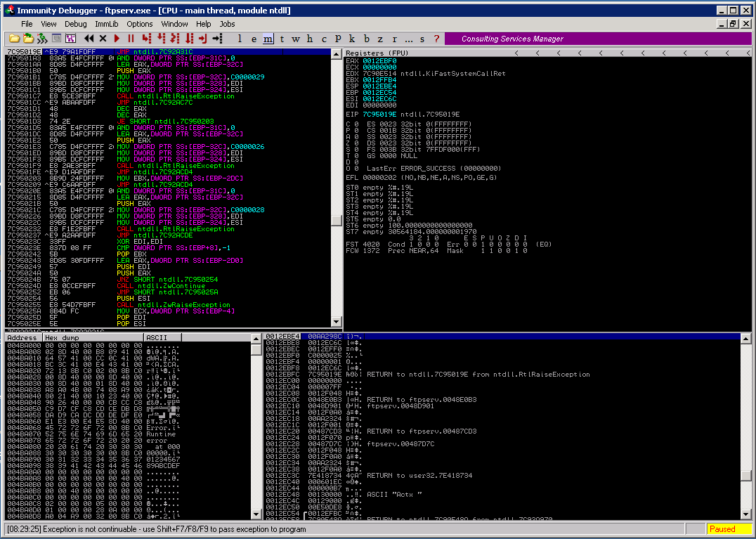
Task: Show patches with the 'P' button
Action: click(x=338, y=39)
